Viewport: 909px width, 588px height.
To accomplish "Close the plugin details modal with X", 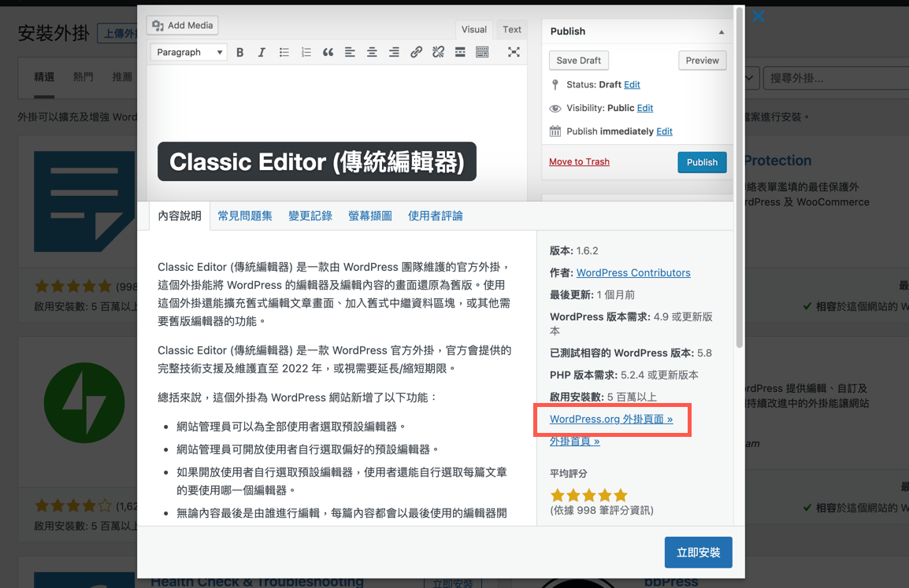I will click(x=759, y=16).
